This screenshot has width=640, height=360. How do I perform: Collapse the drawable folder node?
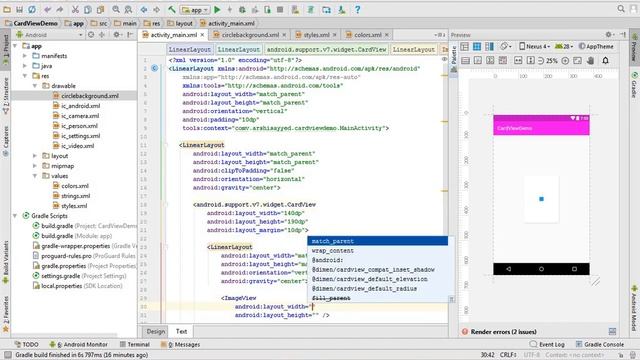pyautogui.click(x=35, y=86)
